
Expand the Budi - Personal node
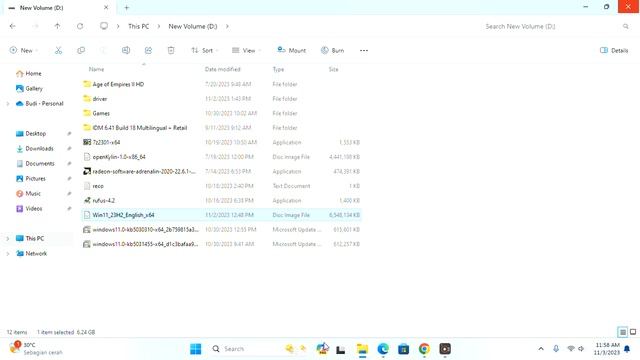[7, 104]
